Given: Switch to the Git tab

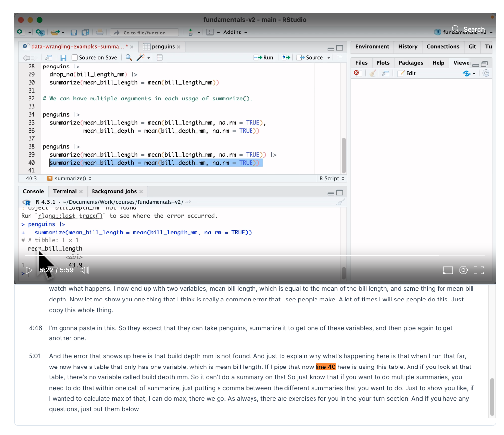Looking at the screenshot, I should (472, 47).
